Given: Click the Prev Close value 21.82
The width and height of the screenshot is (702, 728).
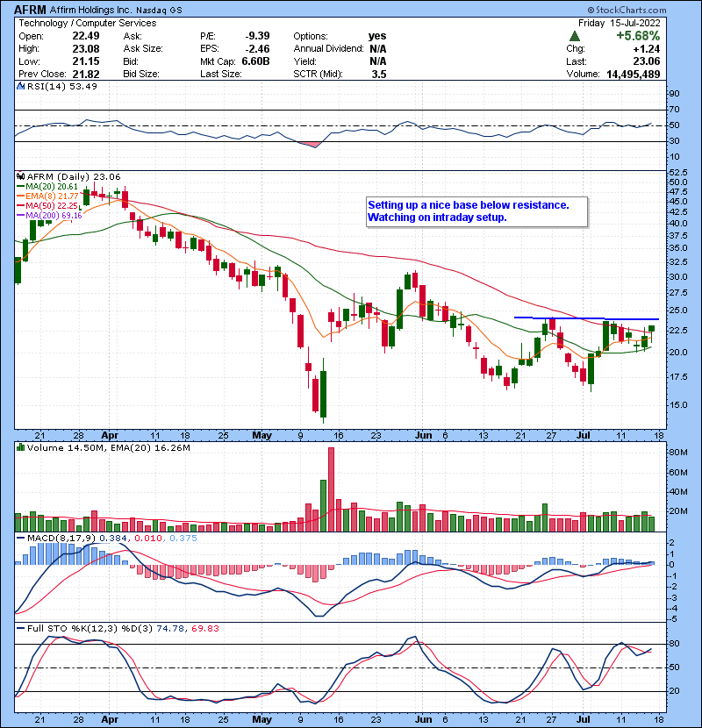Looking at the screenshot, I should (85, 74).
